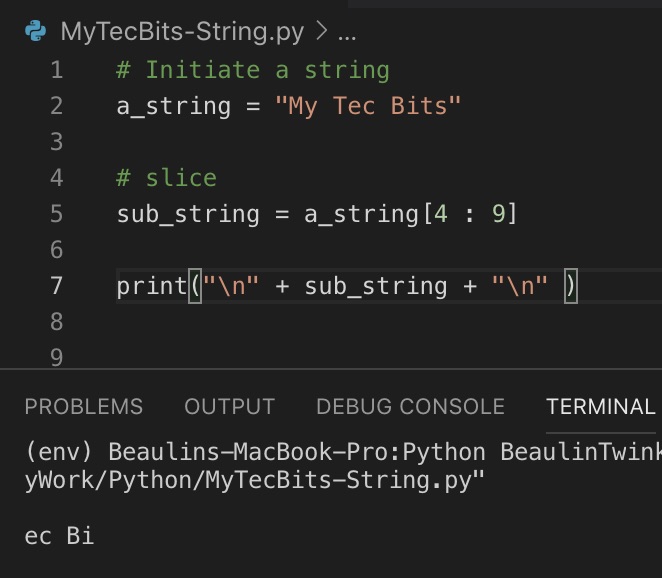
Task: Expand the breadcrumb chevron after the filename
Action: click(x=322, y=31)
